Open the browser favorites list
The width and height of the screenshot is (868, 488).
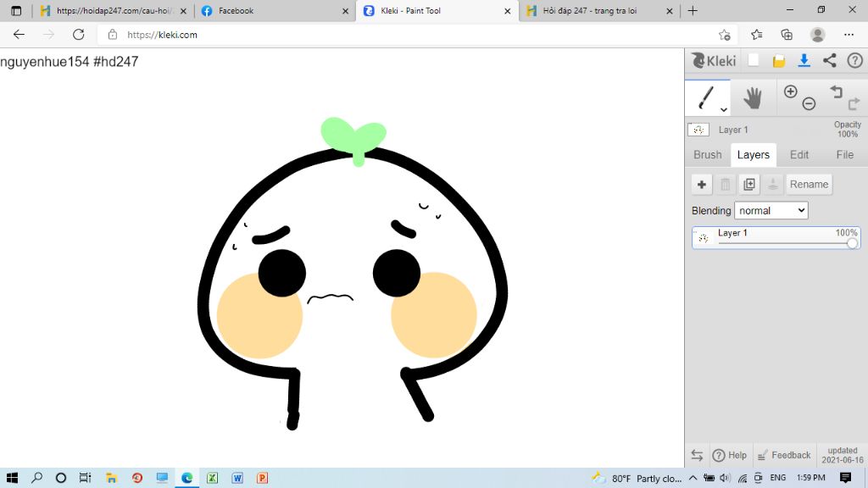[x=757, y=34]
